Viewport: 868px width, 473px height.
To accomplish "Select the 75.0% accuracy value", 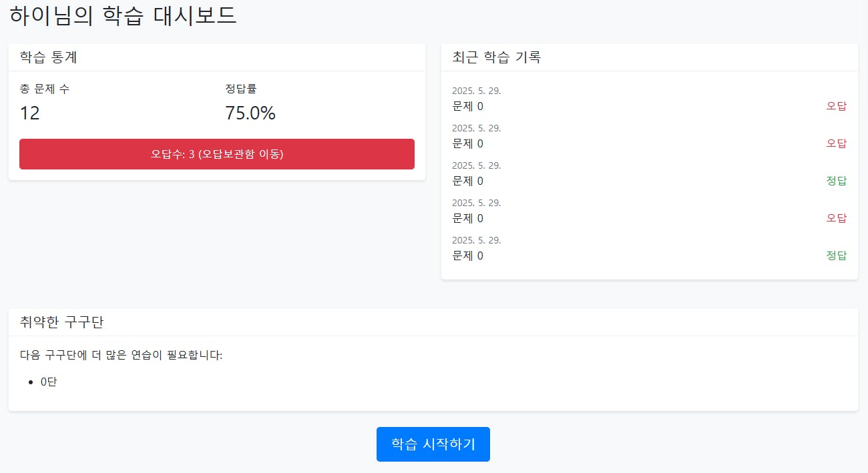I will (250, 113).
